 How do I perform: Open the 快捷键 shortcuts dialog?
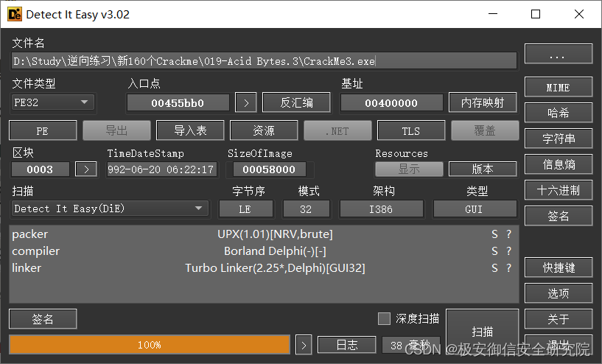[x=559, y=267]
